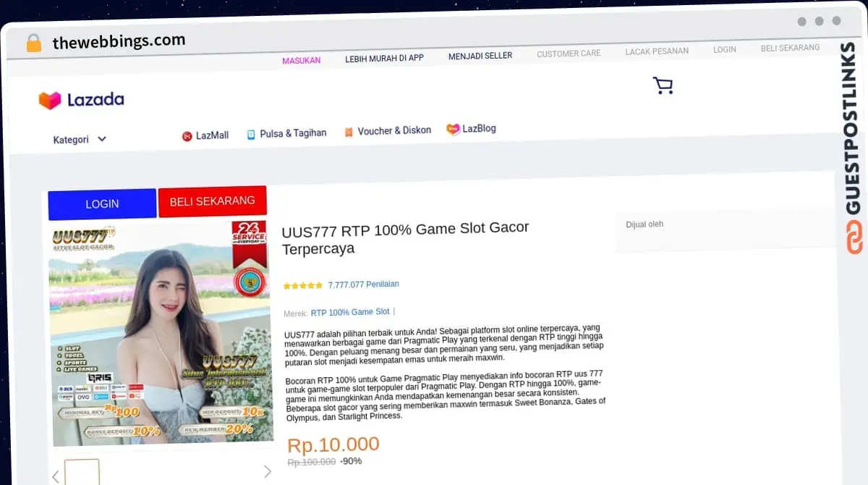Open the MENJADI SELLER menu item
The image size is (868, 485).
(x=480, y=56)
